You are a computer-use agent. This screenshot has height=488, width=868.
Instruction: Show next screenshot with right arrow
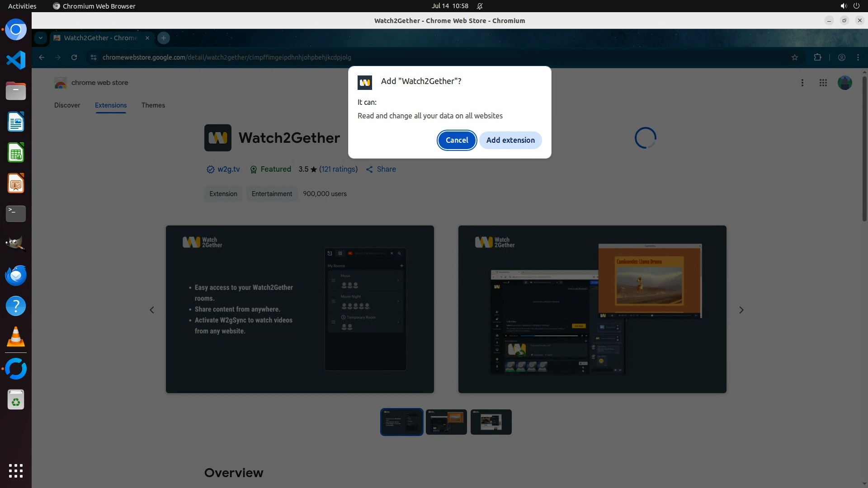click(741, 310)
